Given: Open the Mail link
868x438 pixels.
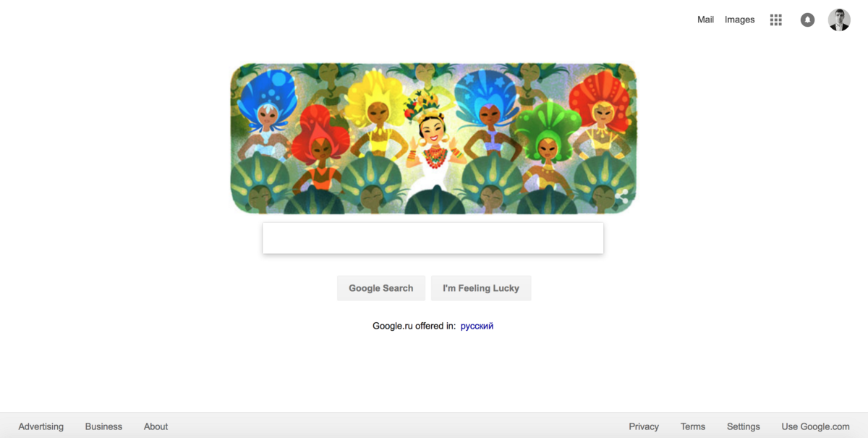Looking at the screenshot, I should click(705, 20).
